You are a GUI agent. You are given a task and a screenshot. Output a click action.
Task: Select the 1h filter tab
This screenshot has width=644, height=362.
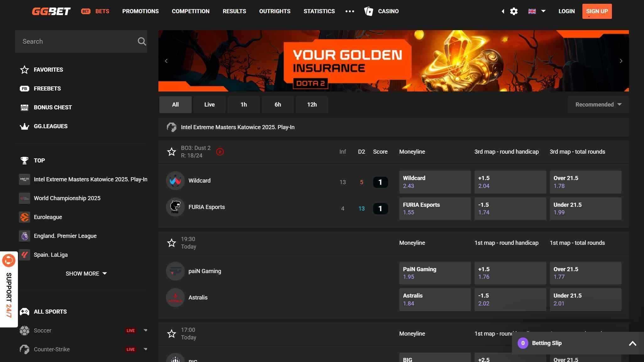point(244,105)
